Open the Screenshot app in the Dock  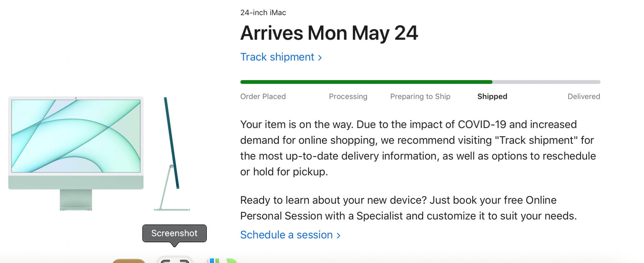(175, 259)
